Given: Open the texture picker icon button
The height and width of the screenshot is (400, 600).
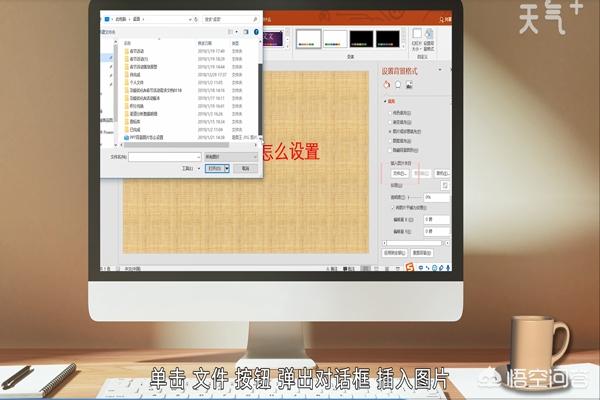Looking at the screenshot, I should tap(445, 185).
